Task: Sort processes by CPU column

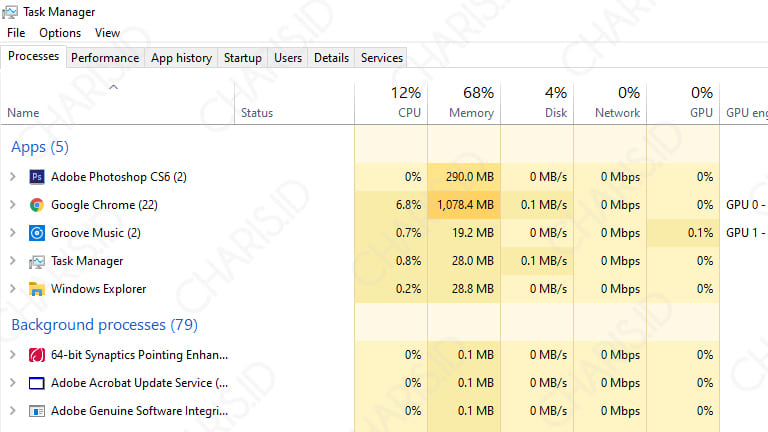Action: coord(391,103)
